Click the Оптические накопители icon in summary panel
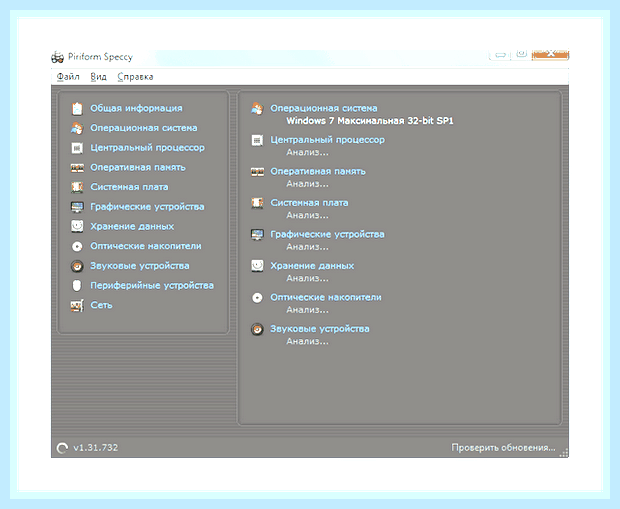Screen dimensions: 620x509 point(257,297)
